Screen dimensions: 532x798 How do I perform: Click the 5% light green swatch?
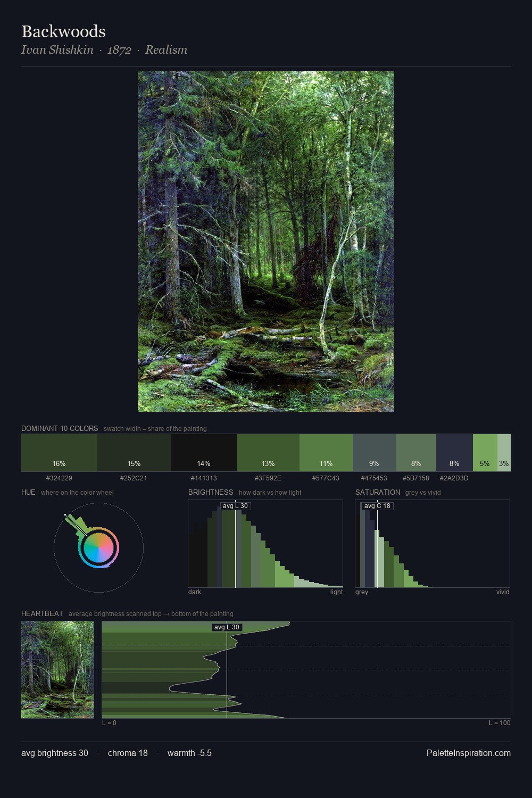[x=485, y=453]
